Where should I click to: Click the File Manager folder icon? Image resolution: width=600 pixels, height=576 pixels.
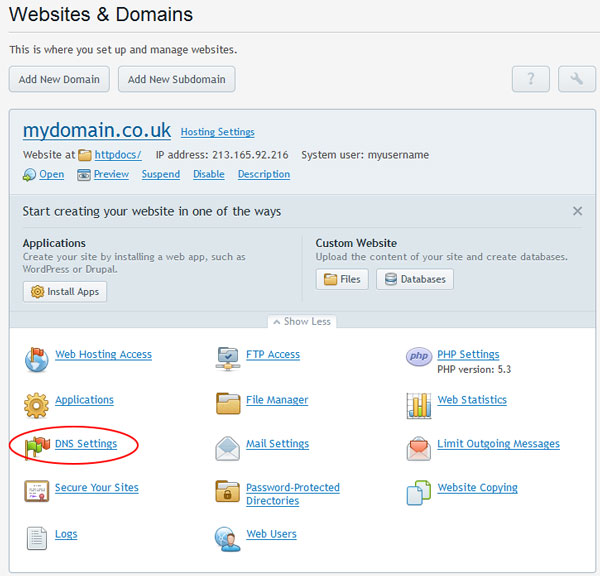(x=228, y=404)
